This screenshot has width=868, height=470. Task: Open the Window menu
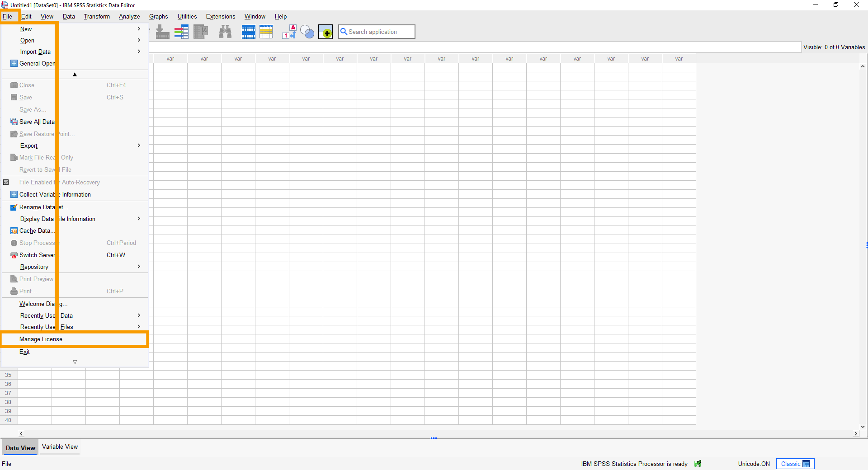(x=255, y=16)
